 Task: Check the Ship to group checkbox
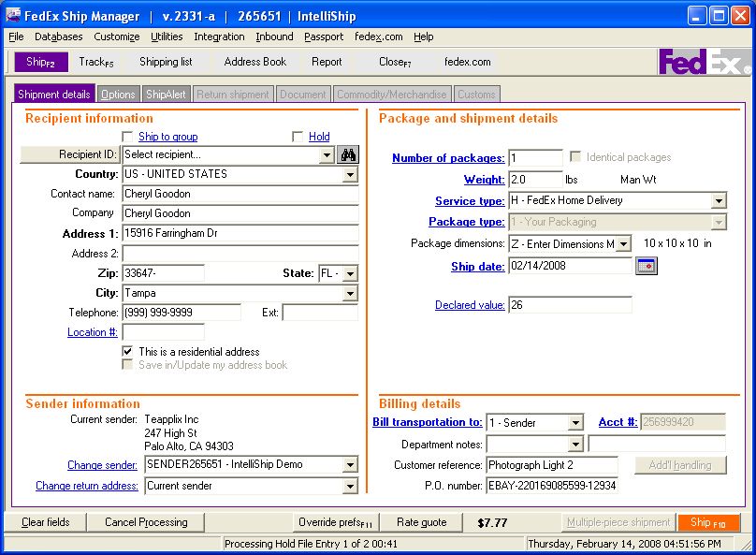point(128,137)
